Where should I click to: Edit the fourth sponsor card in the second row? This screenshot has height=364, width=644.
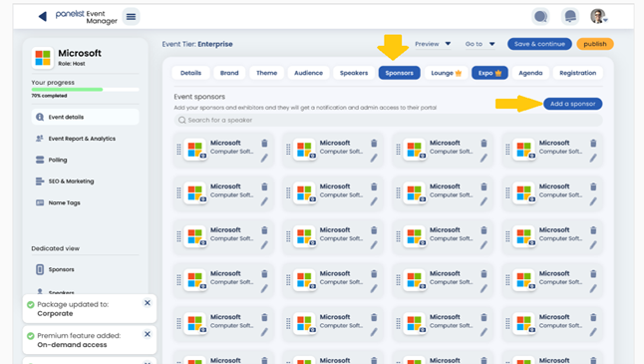(593, 201)
